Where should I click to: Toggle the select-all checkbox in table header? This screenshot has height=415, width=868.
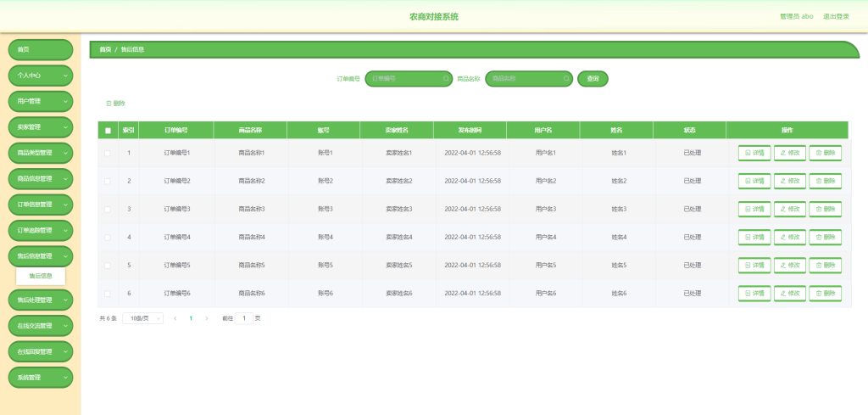tap(108, 131)
